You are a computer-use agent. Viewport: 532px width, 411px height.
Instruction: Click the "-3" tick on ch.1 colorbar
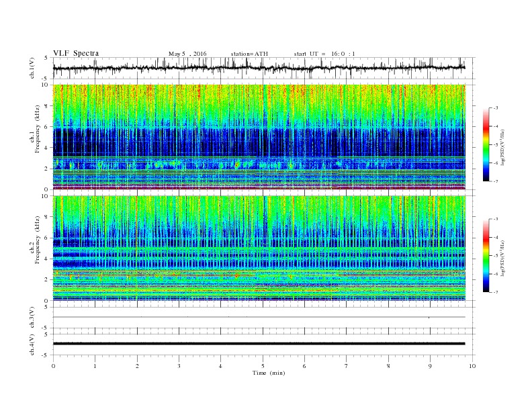point(496,108)
